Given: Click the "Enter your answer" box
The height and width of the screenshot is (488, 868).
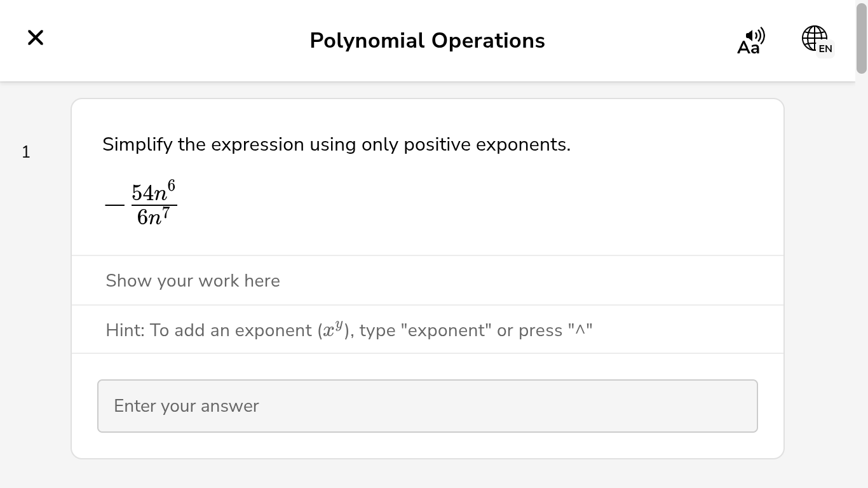Looking at the screenshot, I should pos(427,406).
